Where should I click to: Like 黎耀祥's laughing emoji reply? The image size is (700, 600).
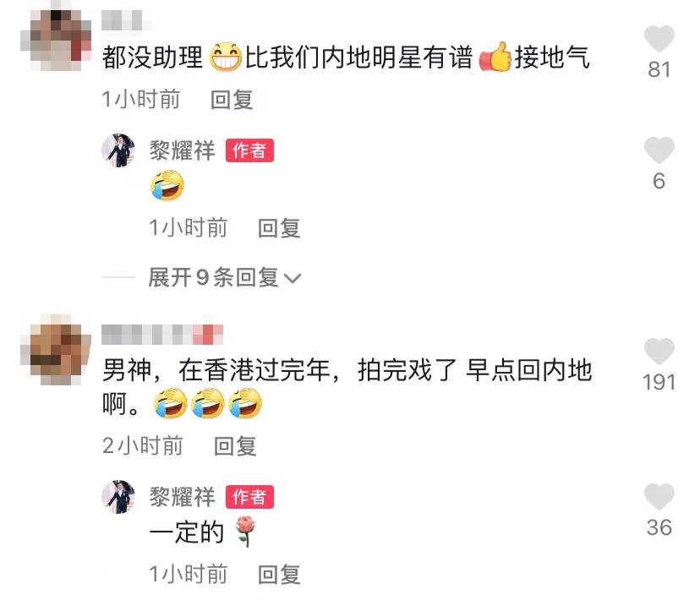point(659,150)
